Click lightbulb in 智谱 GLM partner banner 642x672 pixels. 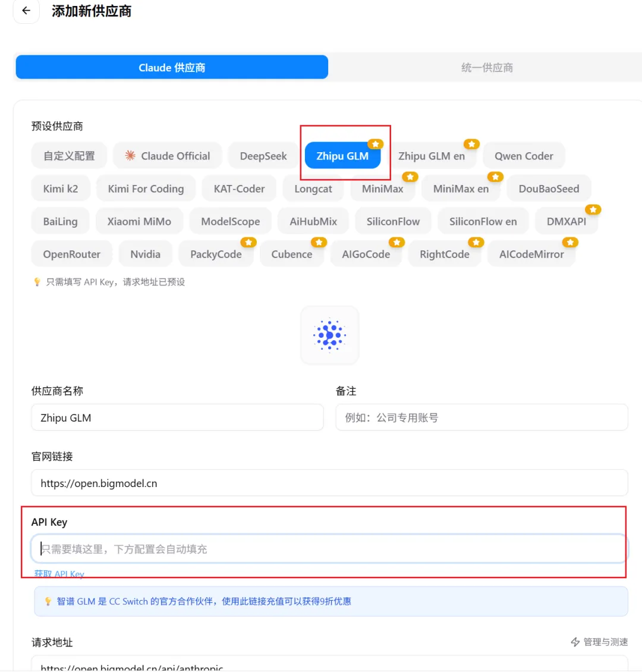click(x=48, y=601)
